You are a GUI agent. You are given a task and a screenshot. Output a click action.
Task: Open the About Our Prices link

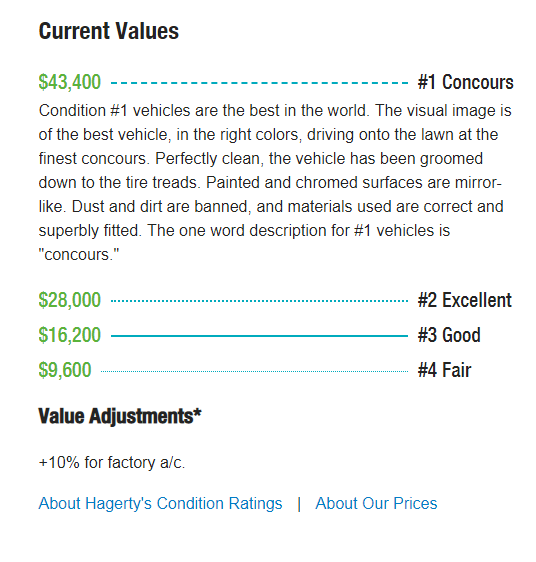376,504
